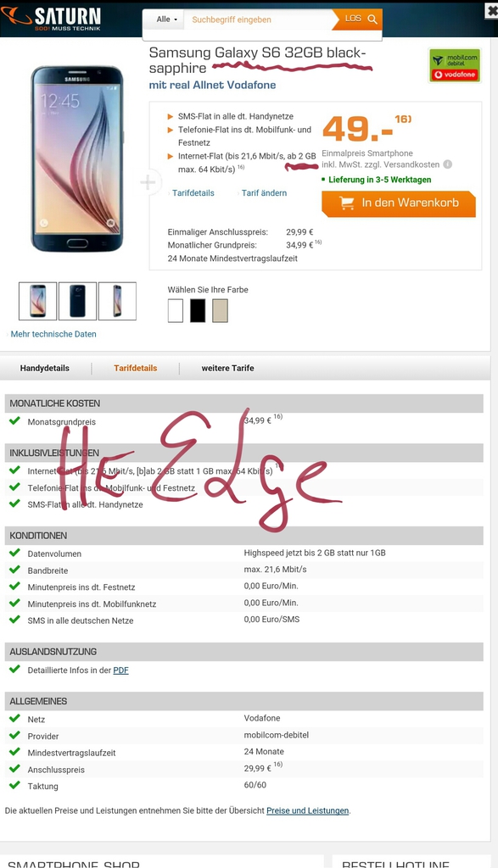Click the Saturn logo
The width and height of the screenshot is (498, 868).
pos(51,19)
